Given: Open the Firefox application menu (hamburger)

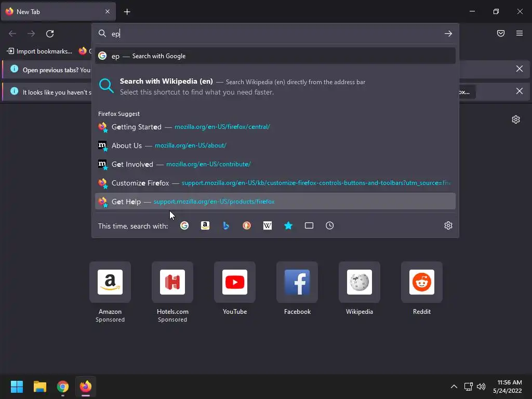Looking at the screenshot, I should [520, 33].
